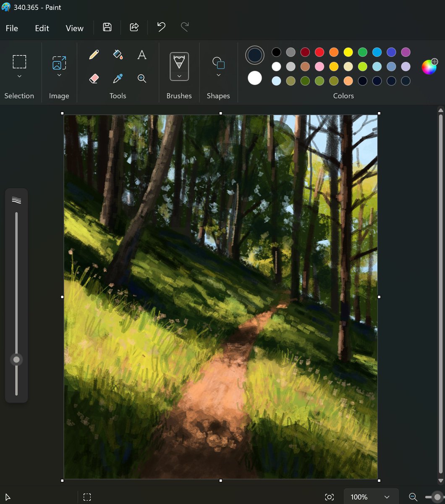Click the top center canvas resize handle
Viewport: 445px width, 504px height.
(x=221, y=113)
